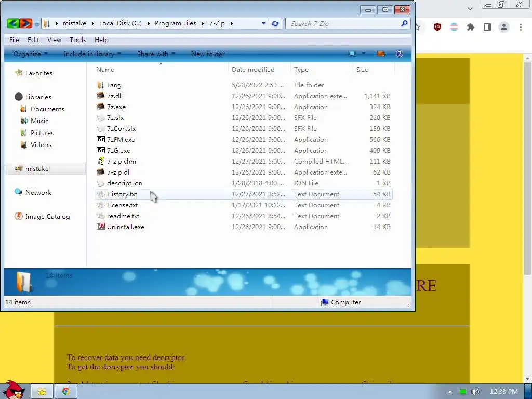The height and width of the screenshot is (399, 532).
Task: Click the 7z.dll file icon
Action: pyautogui.click(x=100, y=96)
